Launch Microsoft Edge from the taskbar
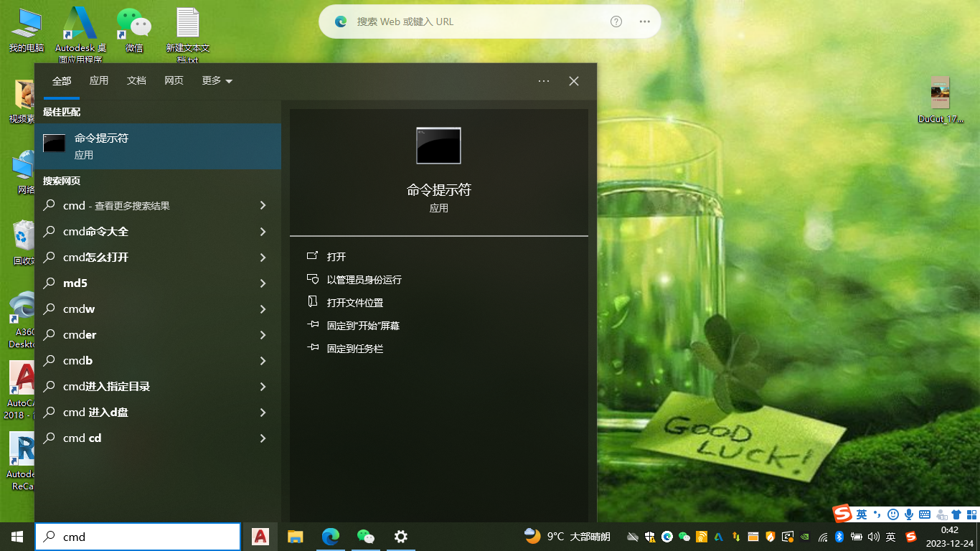The width and height of the screenshot is (980, 551). click(x=330, y=536)
